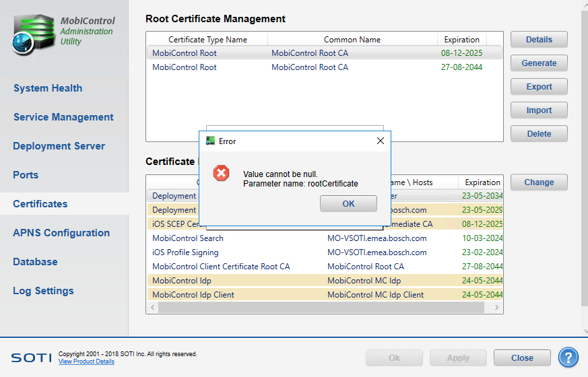Viewport: 588px width, 377px height.
Task: Click the View Product Details link
Action: (x=86, y=362)
